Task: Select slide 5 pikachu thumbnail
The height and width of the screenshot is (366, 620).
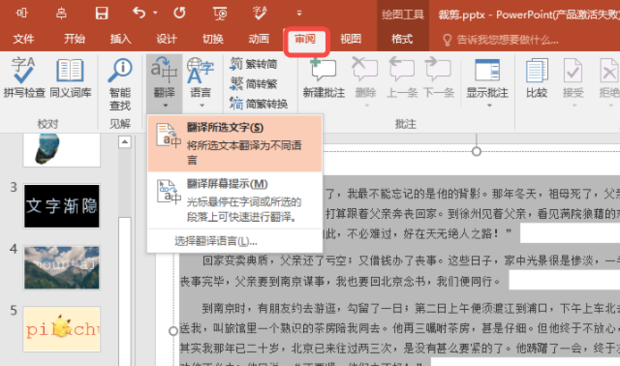Action: pyautogui.click(x=62, y=329)
